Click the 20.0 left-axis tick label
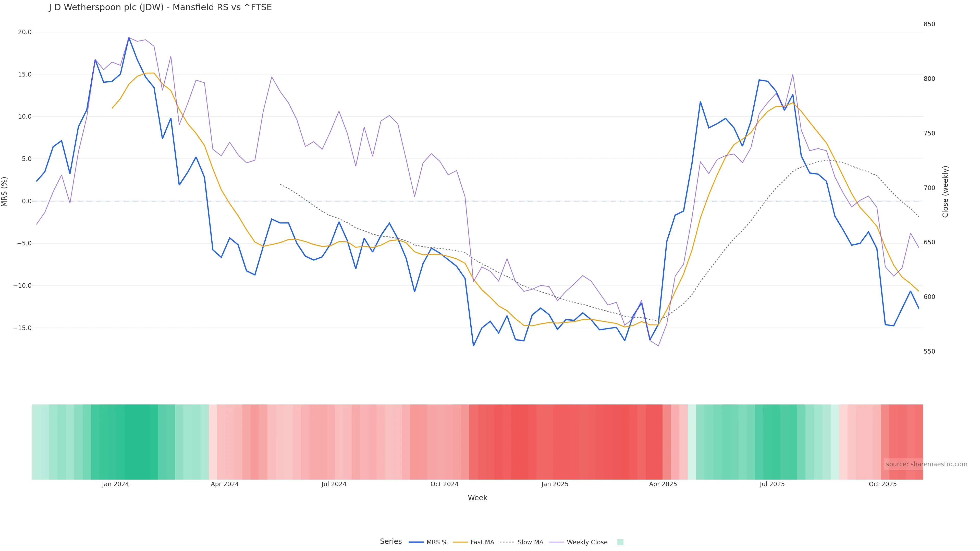980x551 pixels. pos(25,32)
